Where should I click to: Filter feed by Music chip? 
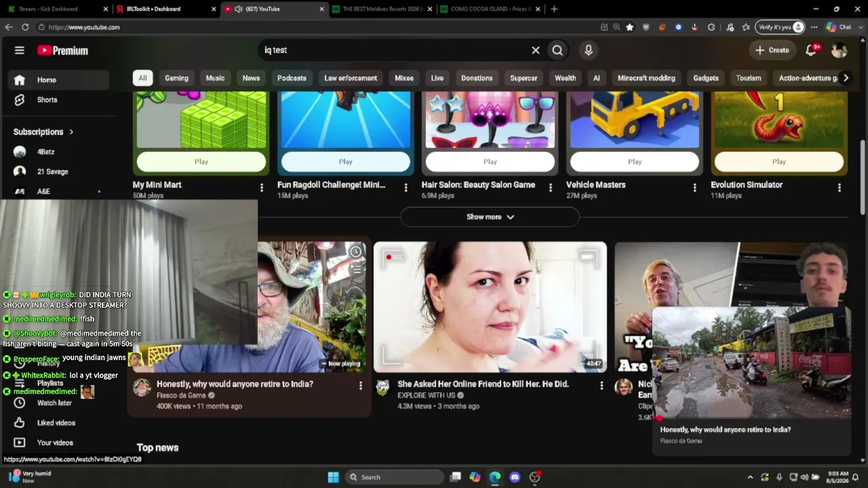215,78
